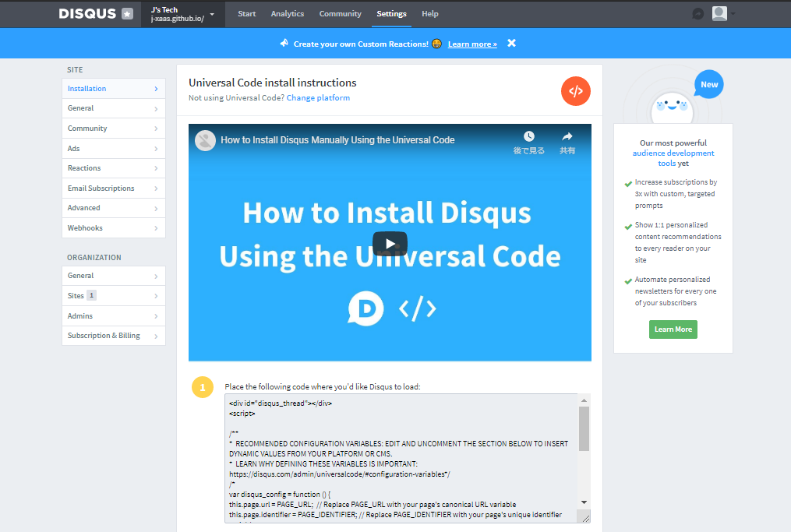This screenshot has height=532, width=791.
Task: Go to the Start tab
Action: [x=247, y=13]
